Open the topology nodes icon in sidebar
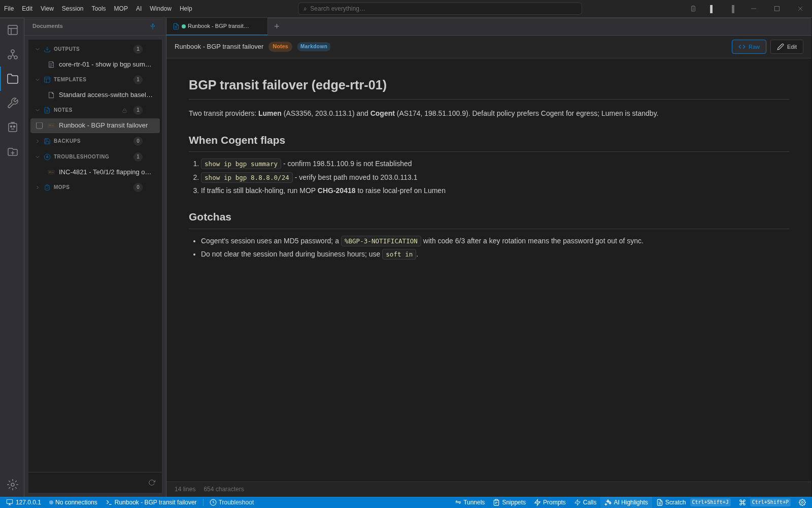This screenshot has height=508, width=812. [13, 54]
